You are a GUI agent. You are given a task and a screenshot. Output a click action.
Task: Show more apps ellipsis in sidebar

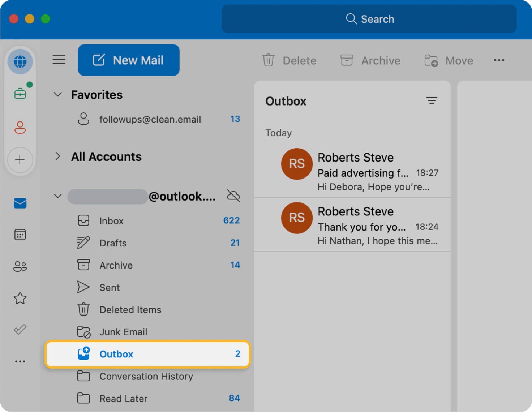[x=20, y=361]
